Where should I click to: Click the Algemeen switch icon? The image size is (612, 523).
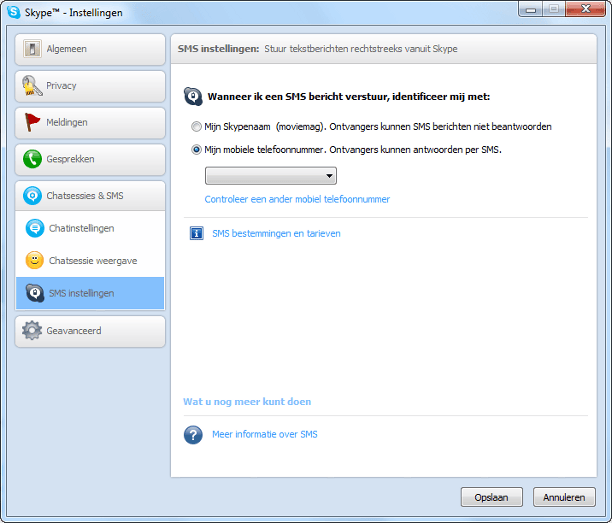[x=32, y=49]
